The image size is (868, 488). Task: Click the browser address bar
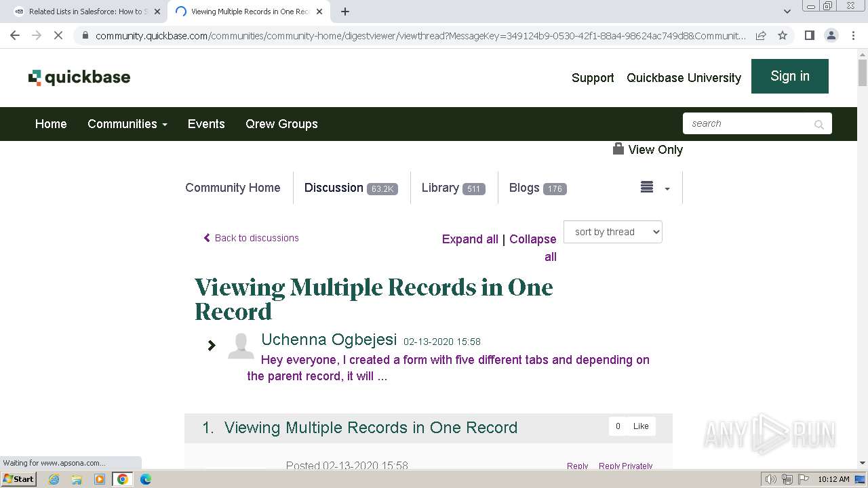[420, 35]
